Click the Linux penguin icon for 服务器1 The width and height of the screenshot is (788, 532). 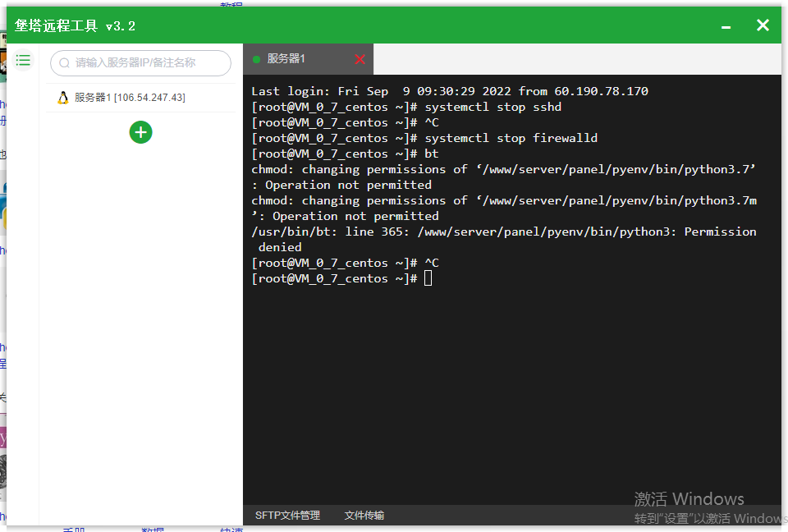63,98
